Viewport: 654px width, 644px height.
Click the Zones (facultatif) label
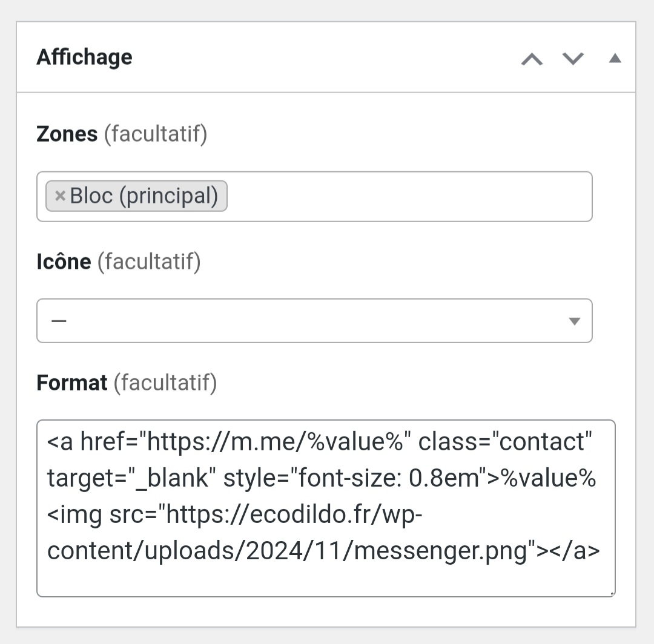tap(122, 134)
